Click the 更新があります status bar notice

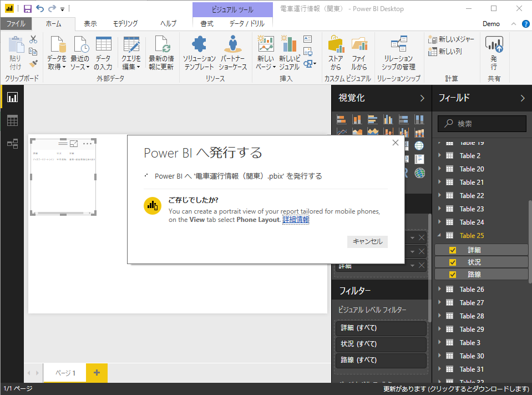pyautogui.click(x=457, y=389)
